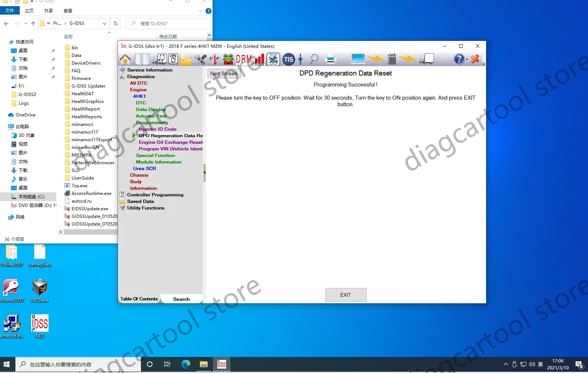Viewport: 588px width, 373px height.
Task: Open Task View on the taskbar
Action: [167, 364]
